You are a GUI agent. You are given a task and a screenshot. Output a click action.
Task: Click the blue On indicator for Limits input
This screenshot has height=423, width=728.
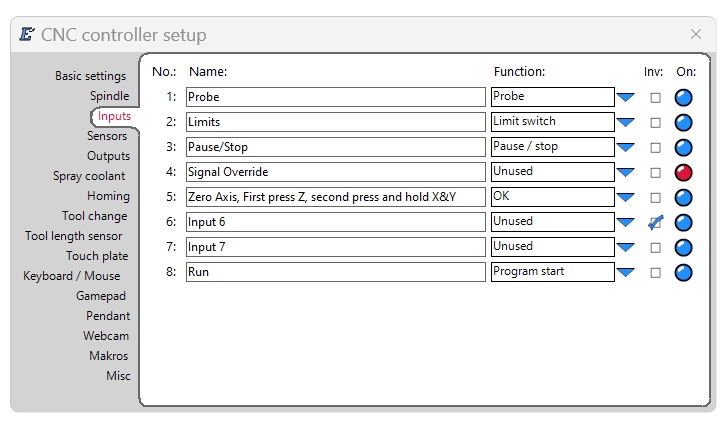point(683,123)
